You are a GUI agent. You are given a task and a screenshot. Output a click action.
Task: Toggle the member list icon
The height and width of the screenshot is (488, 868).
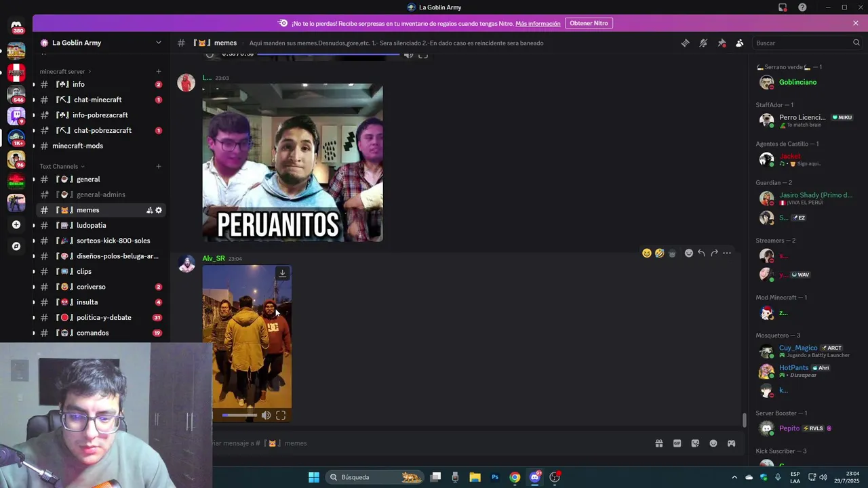coord(740,43)
